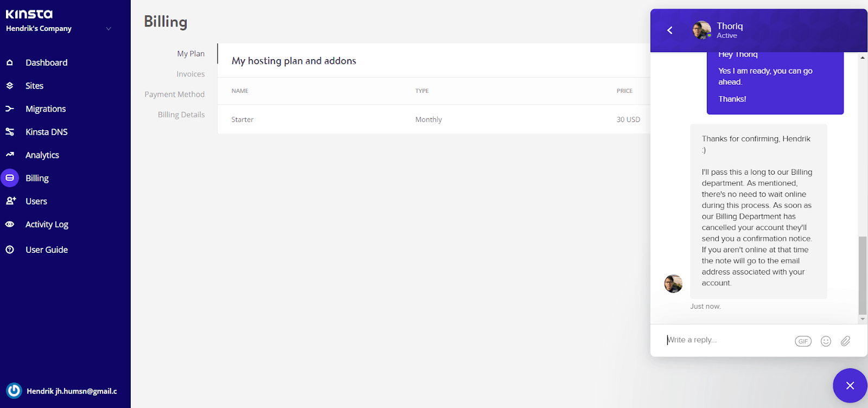This screenshot has height=408, width=868.
Task: Go to Sites section
Action: click(34, 86)
